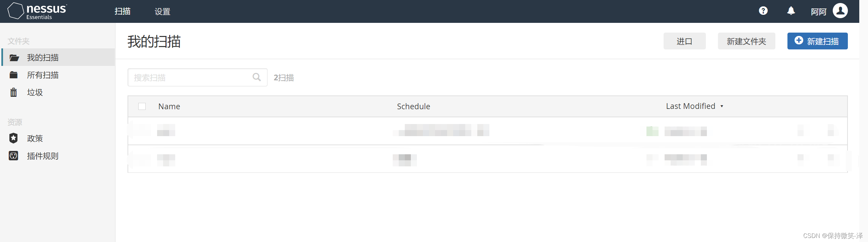Switch to the 设置 tab
Screen dimensions: 868x242
pos(162,11)
